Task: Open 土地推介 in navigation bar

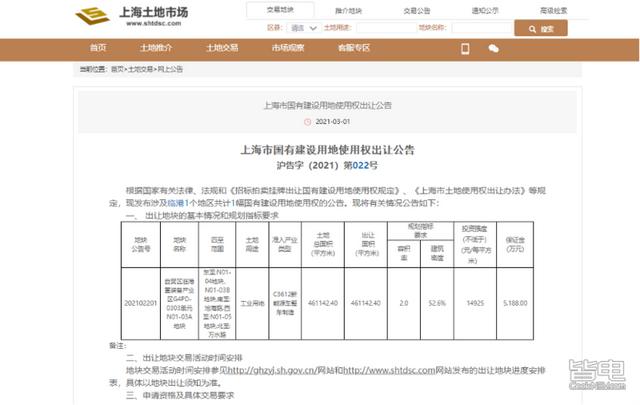Action: 156,48
